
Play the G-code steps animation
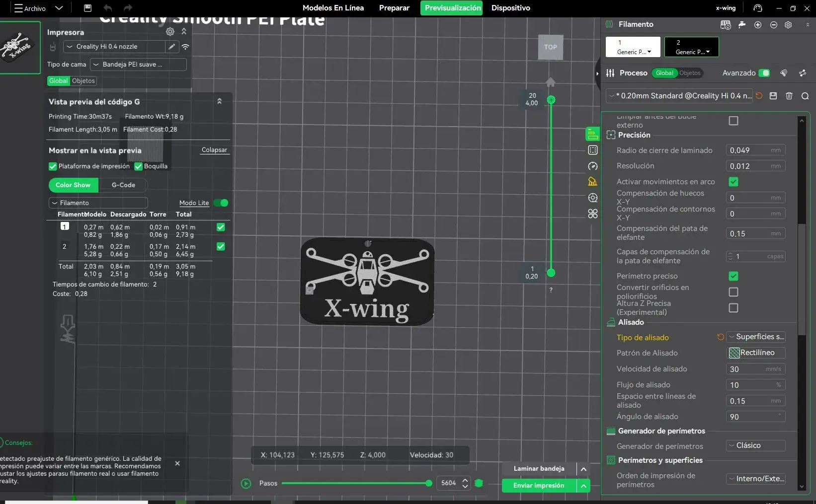click(x=246, y=483)
